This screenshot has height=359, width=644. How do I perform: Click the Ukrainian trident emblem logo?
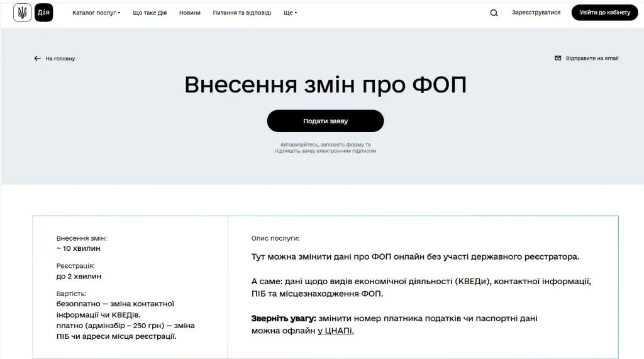pos(22,13)
